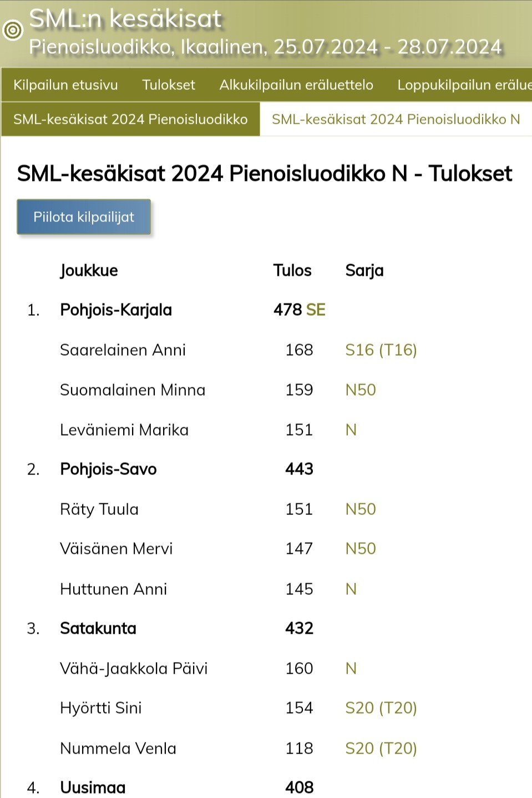The image size is (532, 798).
Task: Open Kilpailun etusivu menu item
Action: 65,85
